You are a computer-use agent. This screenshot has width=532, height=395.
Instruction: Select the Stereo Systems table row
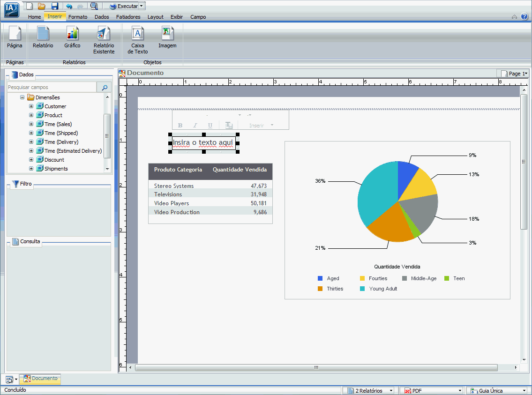(210, 186)
